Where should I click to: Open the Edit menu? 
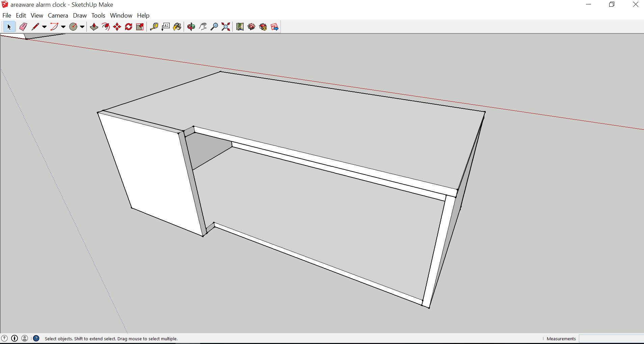tap(21, 16)
